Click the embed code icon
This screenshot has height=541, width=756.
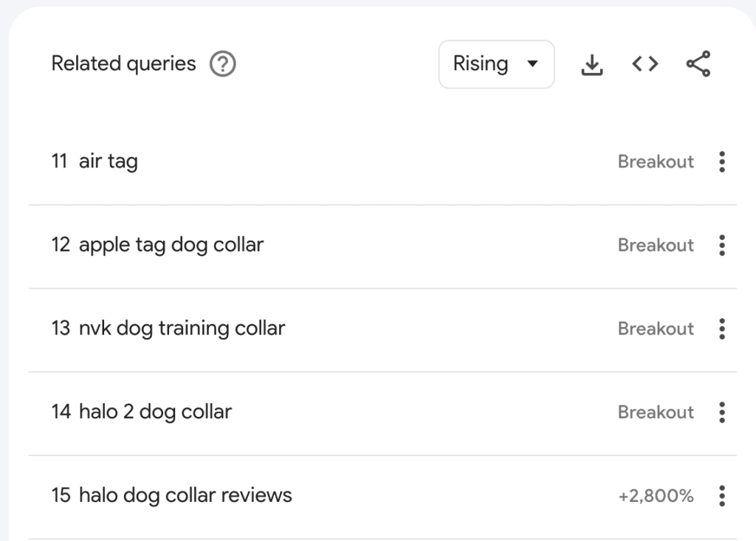644,64
